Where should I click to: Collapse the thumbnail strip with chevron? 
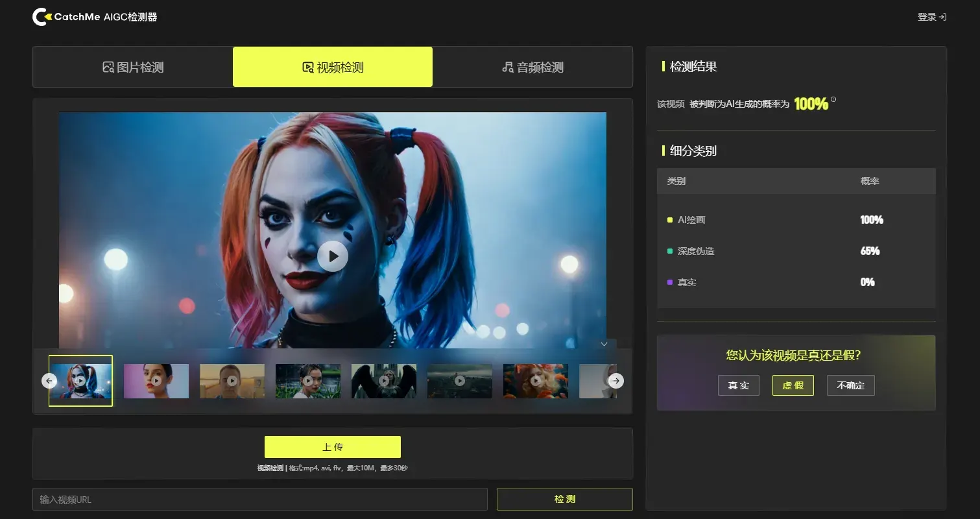tap(604, 344)
